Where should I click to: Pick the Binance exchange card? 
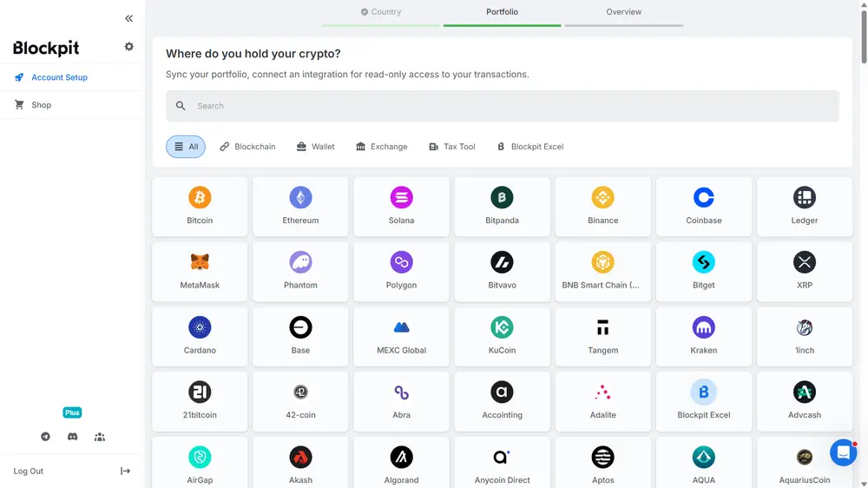[603, 207]
